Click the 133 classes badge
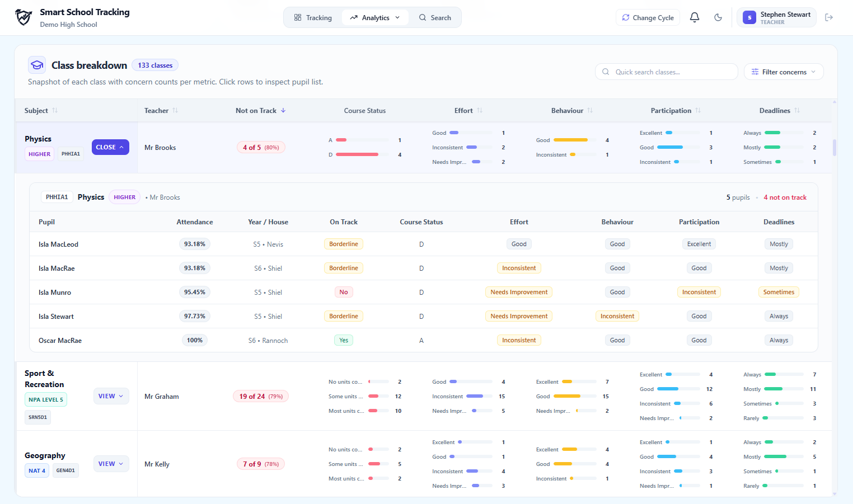This screenshot has width=853, height=504. [x=155, y=65]
